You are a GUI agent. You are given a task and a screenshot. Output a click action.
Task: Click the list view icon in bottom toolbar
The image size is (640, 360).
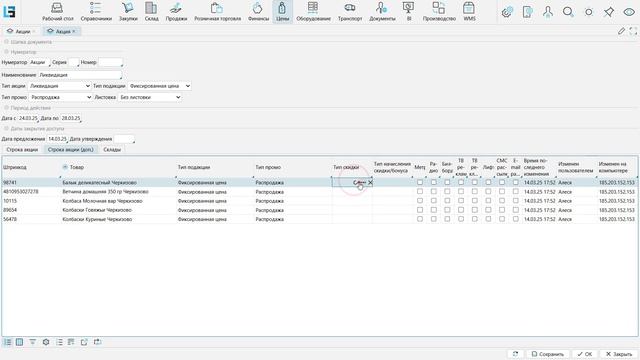[x=7, y=342]
